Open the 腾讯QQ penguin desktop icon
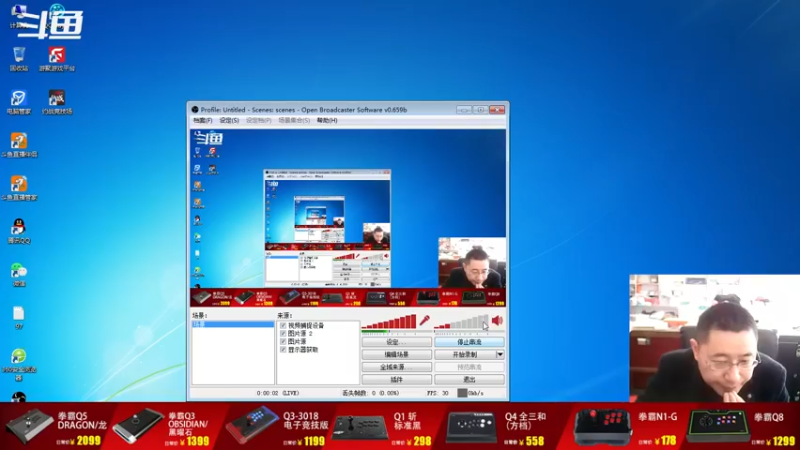Screen dimensions: 800x450 [x=19, y=231]
